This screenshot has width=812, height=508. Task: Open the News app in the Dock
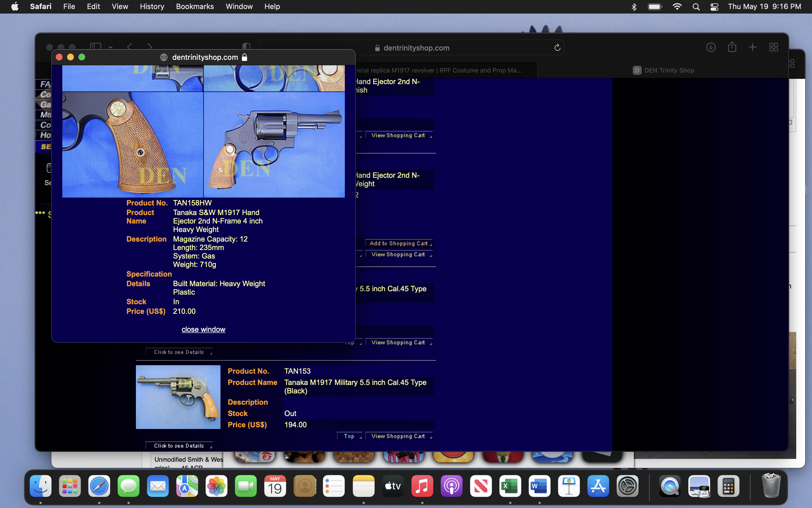(481, 486)
